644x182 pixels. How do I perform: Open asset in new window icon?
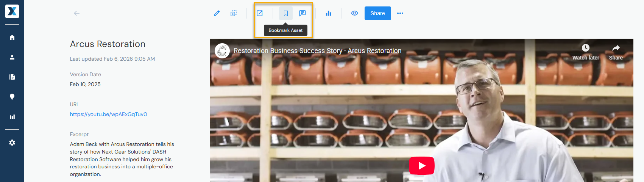(260, 13)
